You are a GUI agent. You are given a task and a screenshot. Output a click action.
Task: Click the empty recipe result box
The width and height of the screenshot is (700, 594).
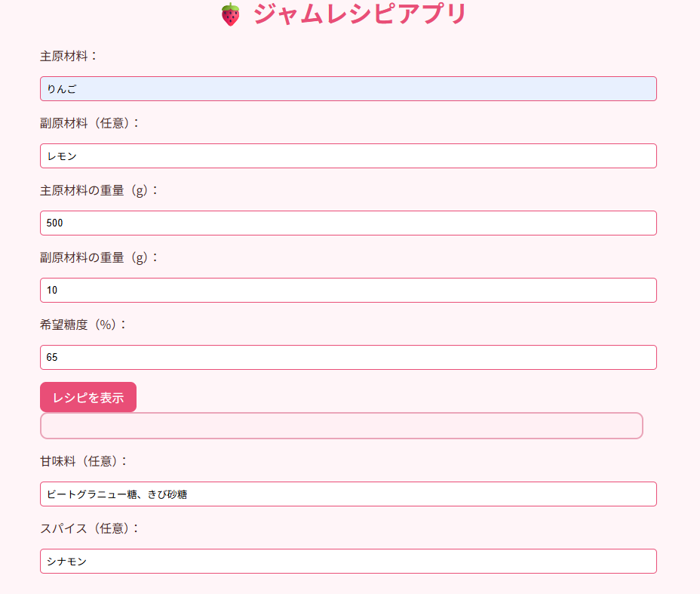point(342,426)
